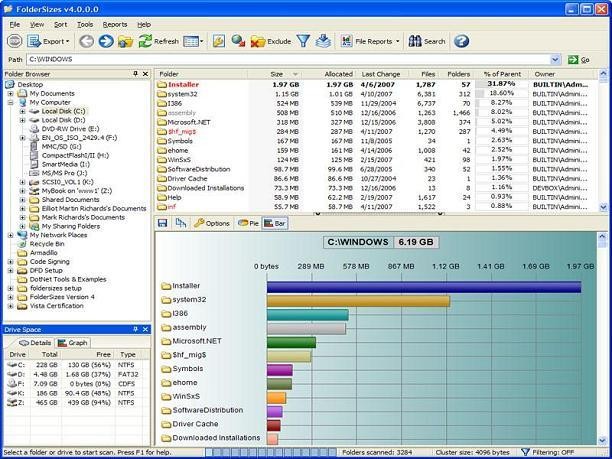This screenshot has width=612, height=459.
Task: Open the Sort menu
Action: (x=60, y=25)
